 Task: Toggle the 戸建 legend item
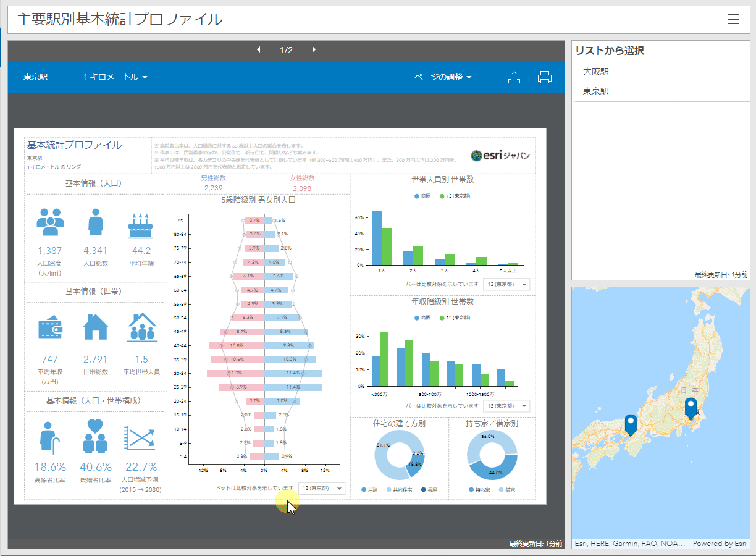369,490
